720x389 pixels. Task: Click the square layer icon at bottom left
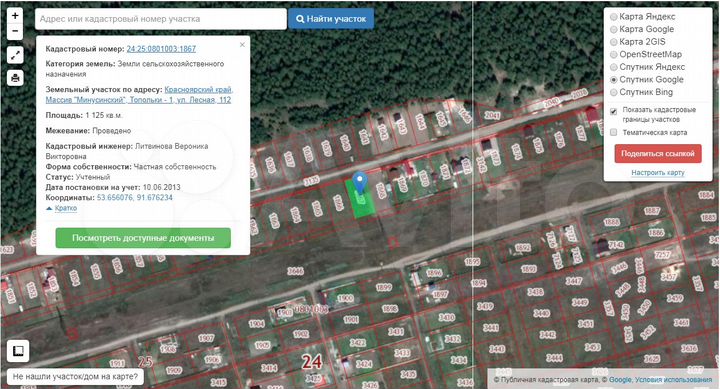pos(18,351)
